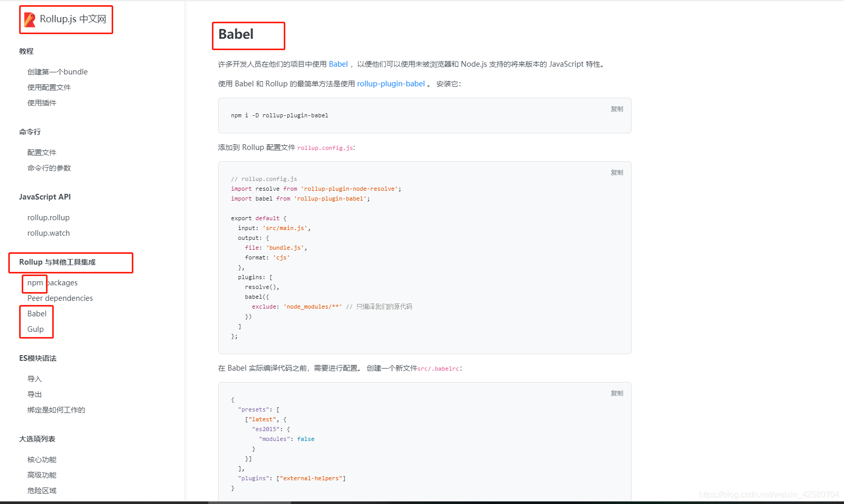Copy the rollup.config.js code with 复制
This screenshot has height=504, width=844.
pos(617,173)
